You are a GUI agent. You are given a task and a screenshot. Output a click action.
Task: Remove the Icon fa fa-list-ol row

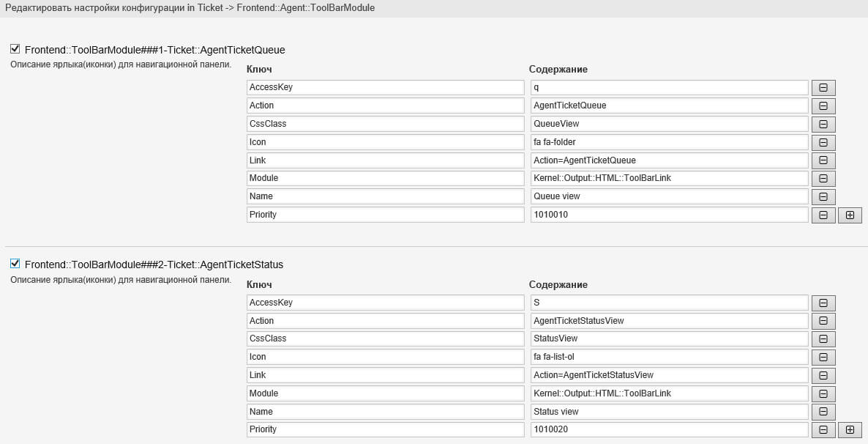click(823, 358)
